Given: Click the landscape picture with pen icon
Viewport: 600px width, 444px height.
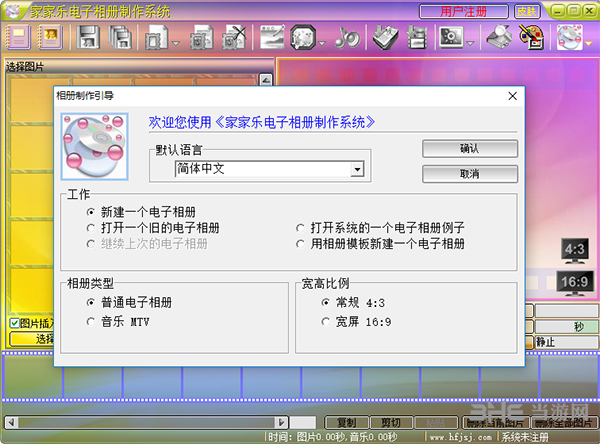Looking at the screenshot, I should click(x=272, y=37).
